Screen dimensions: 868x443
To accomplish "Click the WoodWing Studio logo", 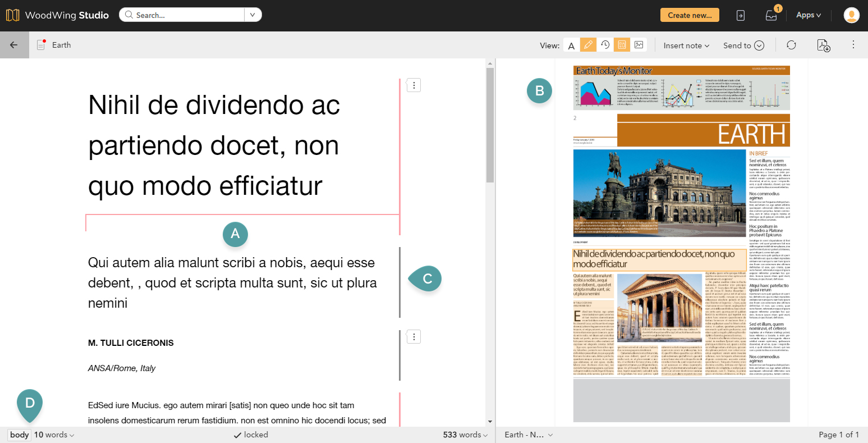I will tap(12, 15).
